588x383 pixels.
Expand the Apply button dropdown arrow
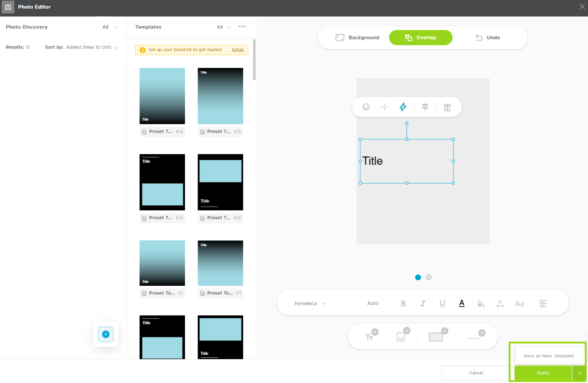tap(580, 373)
